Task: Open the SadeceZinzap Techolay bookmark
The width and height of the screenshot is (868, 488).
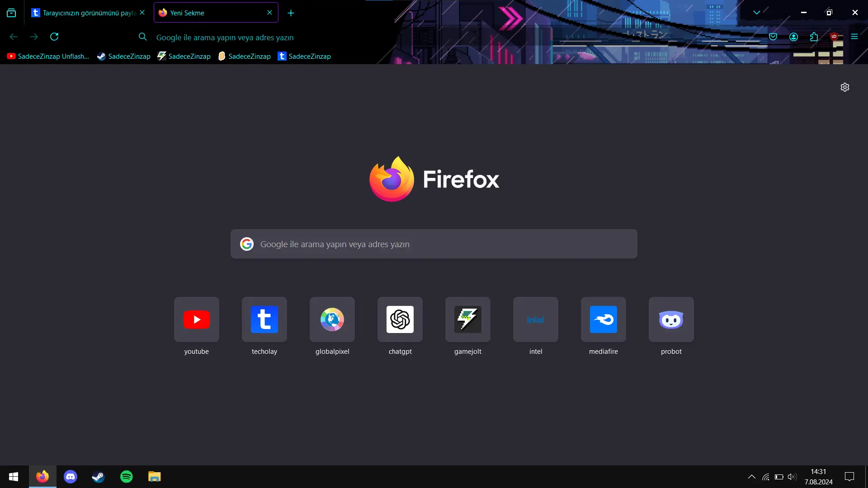Action: pos(304,56)
